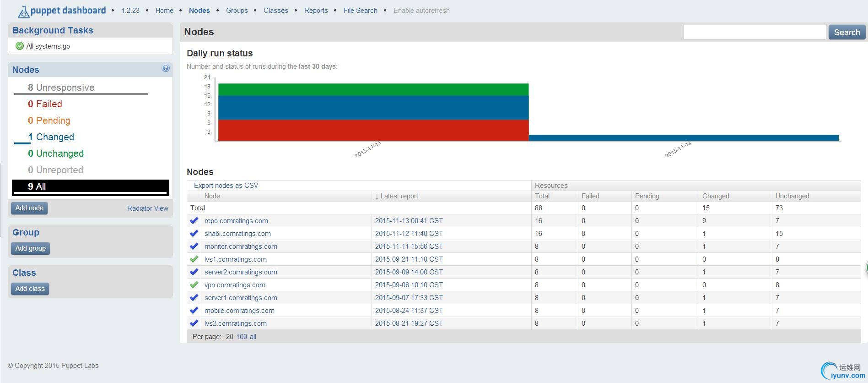Open the Radiator View link
Screen dimensions: 868x383
(148, 208)
